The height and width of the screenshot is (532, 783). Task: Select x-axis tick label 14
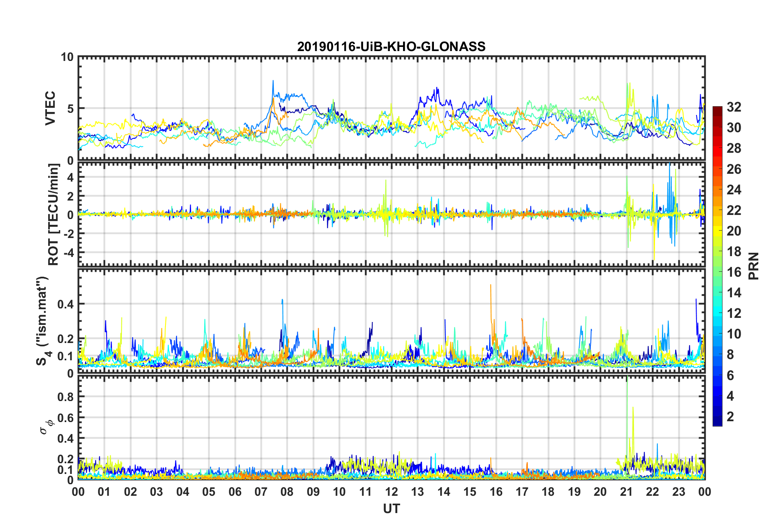[444, 492]
